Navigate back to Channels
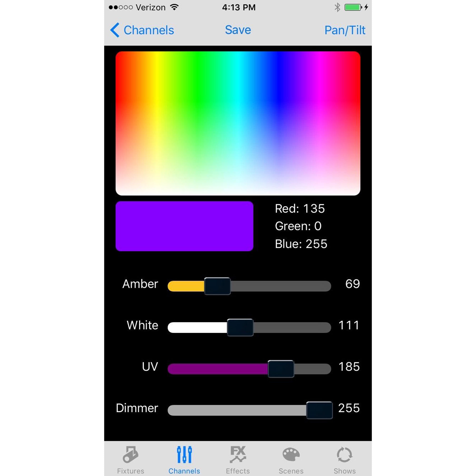The height and width of the screenshot is (476, 476). click(x=139, y=30)
